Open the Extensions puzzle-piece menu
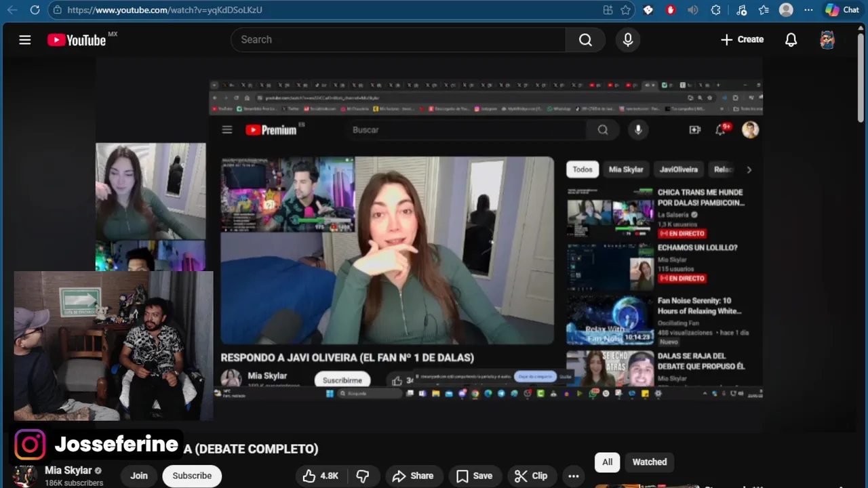The image size is (868, 488). [x=716, y=10]
